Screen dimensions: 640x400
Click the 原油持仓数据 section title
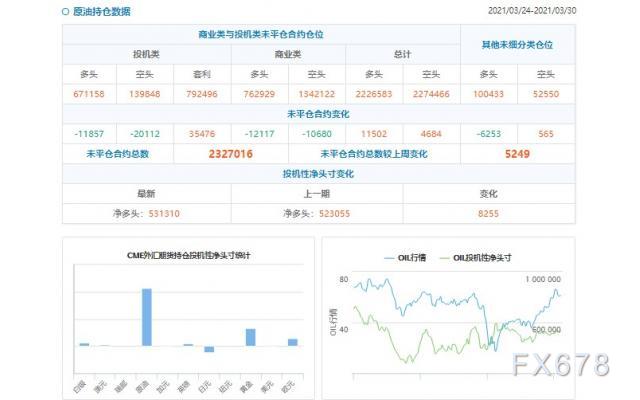coord(102,11)
